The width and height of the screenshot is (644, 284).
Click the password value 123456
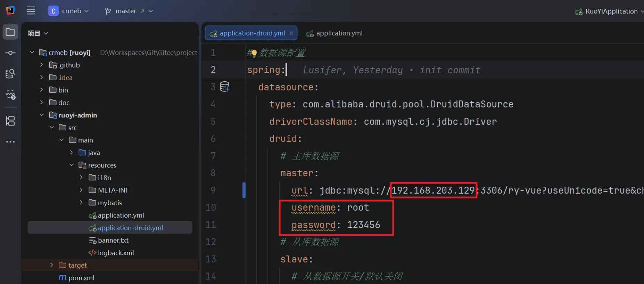coord(364,225)
